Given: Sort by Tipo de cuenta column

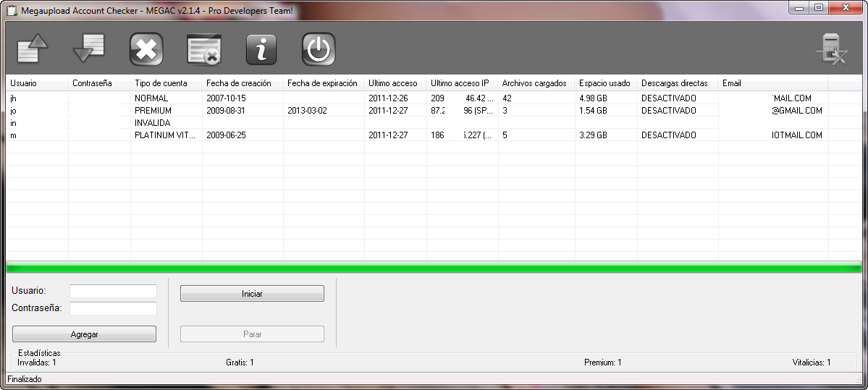Looking at the screenshot, I should click(x=166, y=83).
